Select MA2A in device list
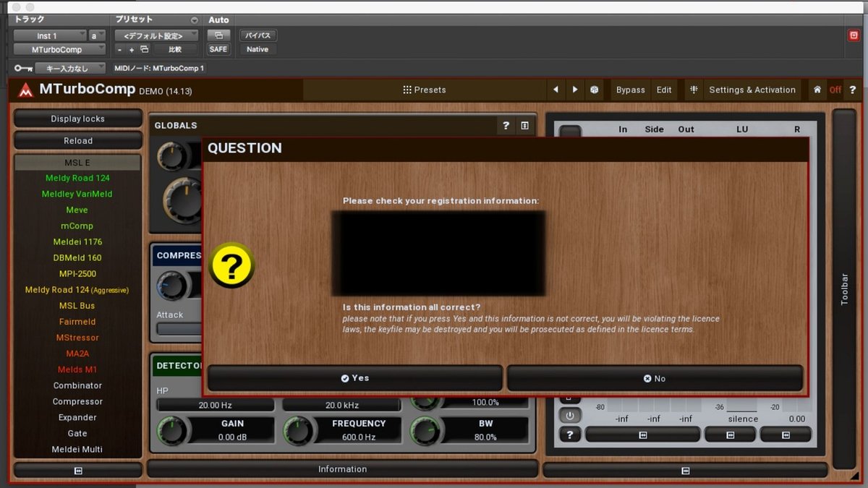 [x=77, y=354]
